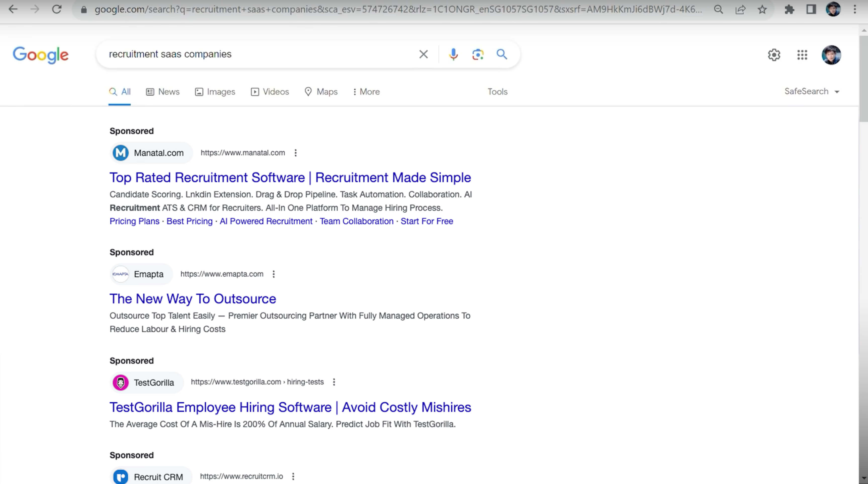Toggle the browser side panel
The width and height of the screenshot is (868, 484).
click(811, 10)
